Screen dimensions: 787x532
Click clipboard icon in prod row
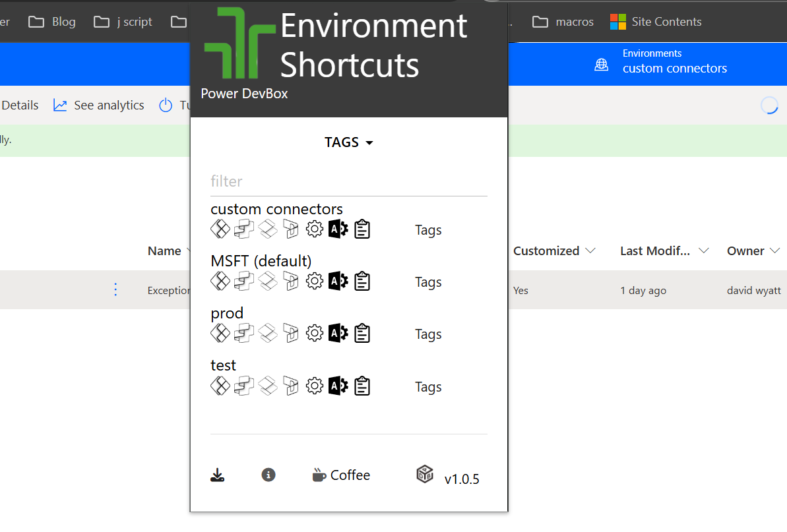click(362, 334)
